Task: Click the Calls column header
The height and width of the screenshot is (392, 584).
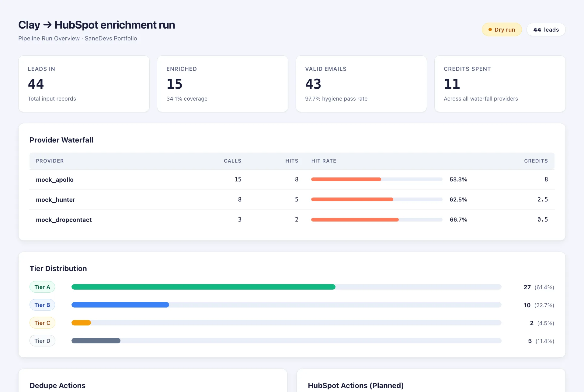Action: click(x=232, y=161)
